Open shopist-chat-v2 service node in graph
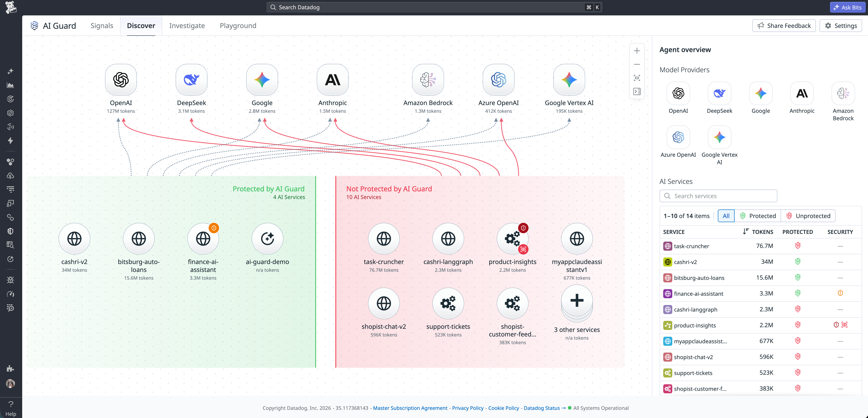The image size is (868, 418). pos(383,303)
